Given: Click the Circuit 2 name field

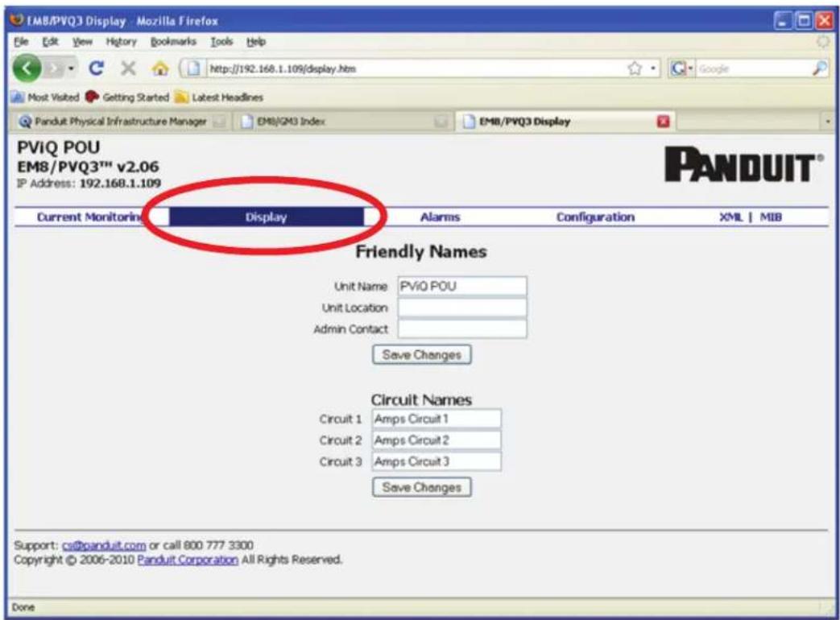Looking at the screenshot, I should [x=436, y=440].
